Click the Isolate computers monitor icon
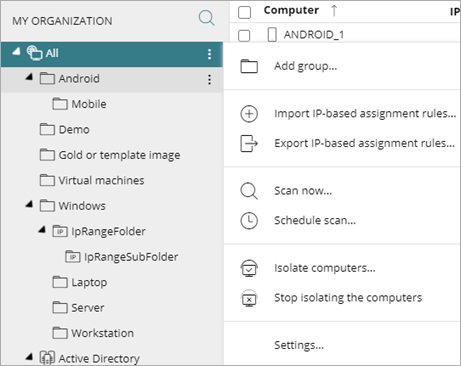 249,268
